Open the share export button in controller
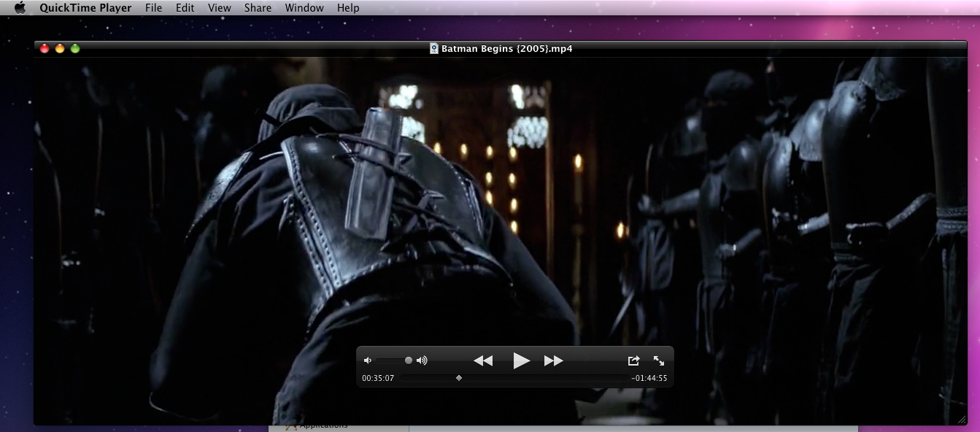This screenshot has height=432, width=980. pyautogui.click(x=633, y=360)
